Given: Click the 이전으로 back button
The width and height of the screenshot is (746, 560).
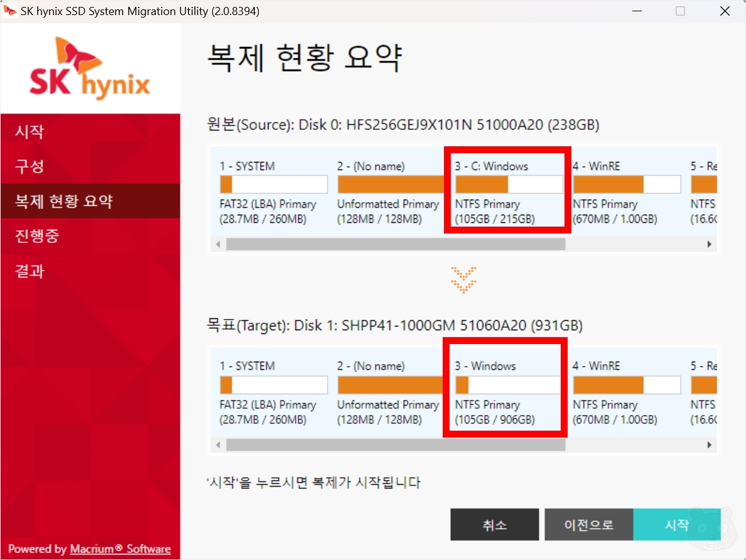Looking at the screenshot, I should pyautogui.click(x=588, y=524).
